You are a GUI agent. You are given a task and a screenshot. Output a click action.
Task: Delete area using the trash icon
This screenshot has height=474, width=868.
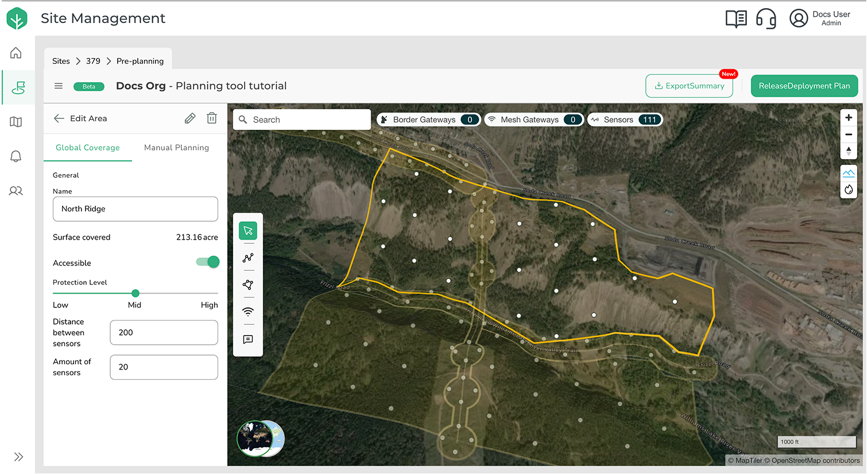[212, 118]
